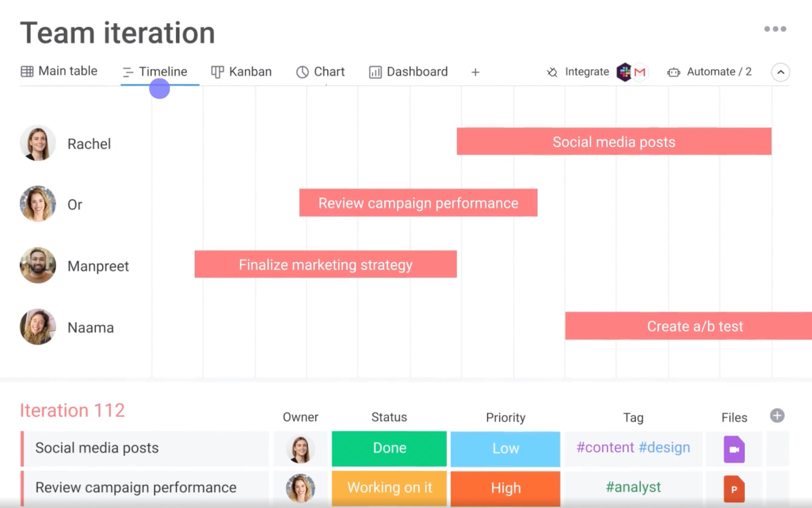Click the Slack integration icon
The width and height of the screenshot is (812, 508).
(624, 72)
